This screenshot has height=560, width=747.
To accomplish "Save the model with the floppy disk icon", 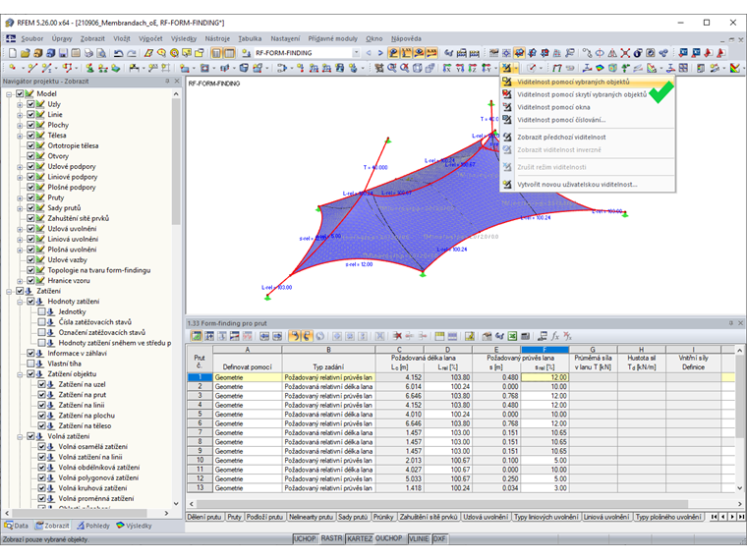I will (x=63, y=53).
